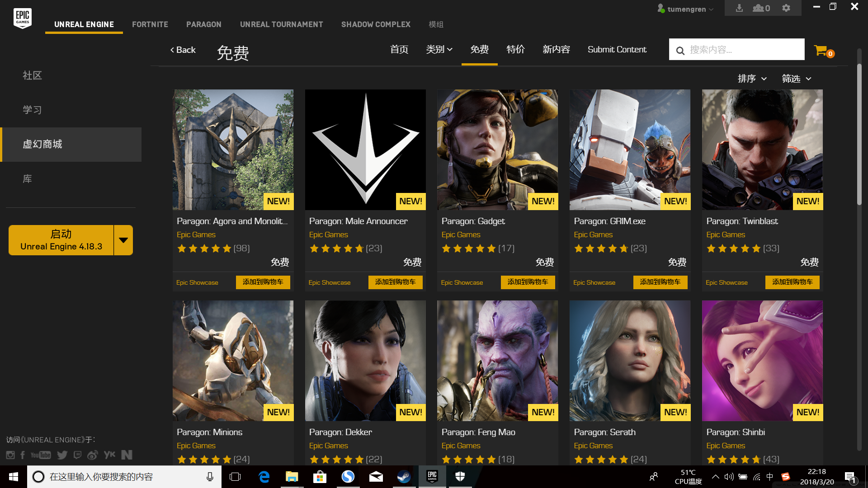Open the shopping cart icon

[x=821, y=50]
